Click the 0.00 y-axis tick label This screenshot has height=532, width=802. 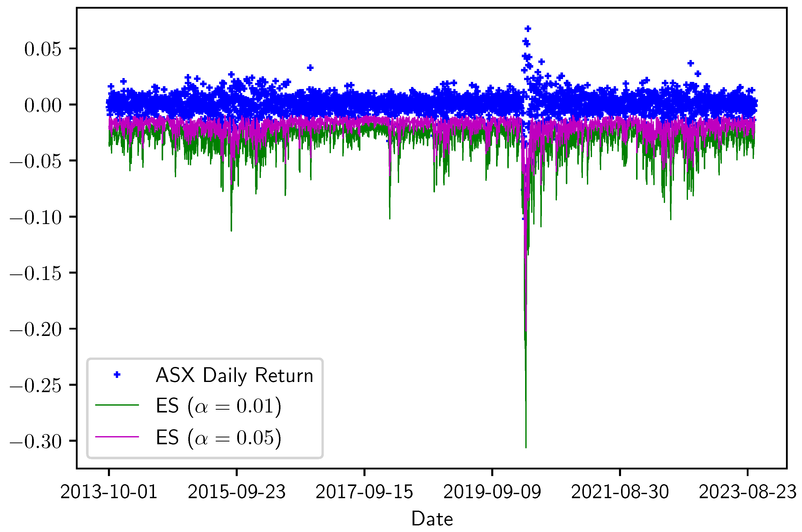coord(43,105)
